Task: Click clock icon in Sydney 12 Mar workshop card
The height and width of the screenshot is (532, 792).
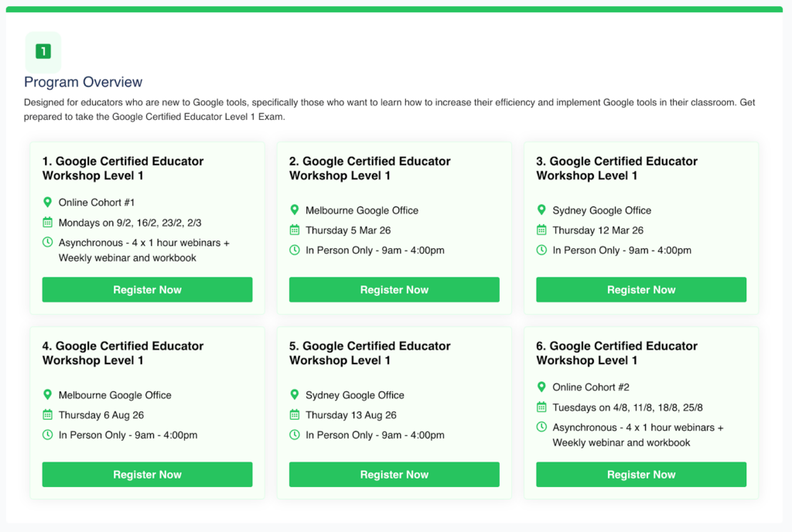Action: point(541,251)
